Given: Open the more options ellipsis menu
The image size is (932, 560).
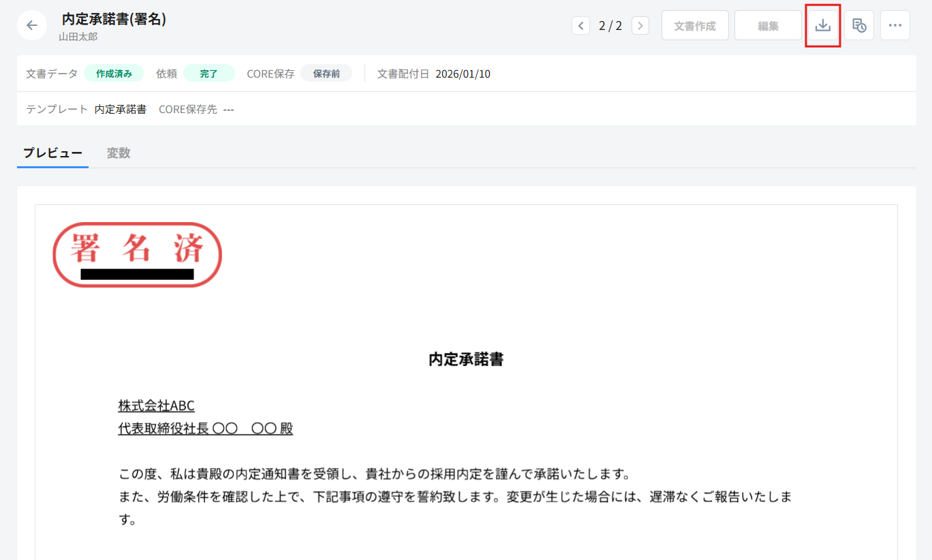Looking at the screenshot, I should click(895, 25).
